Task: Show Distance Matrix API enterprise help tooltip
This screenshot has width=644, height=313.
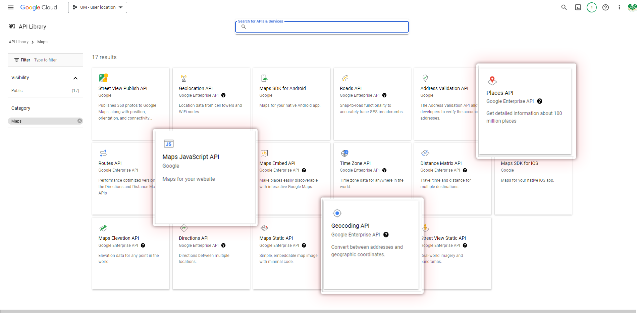Action: point(465,170)
